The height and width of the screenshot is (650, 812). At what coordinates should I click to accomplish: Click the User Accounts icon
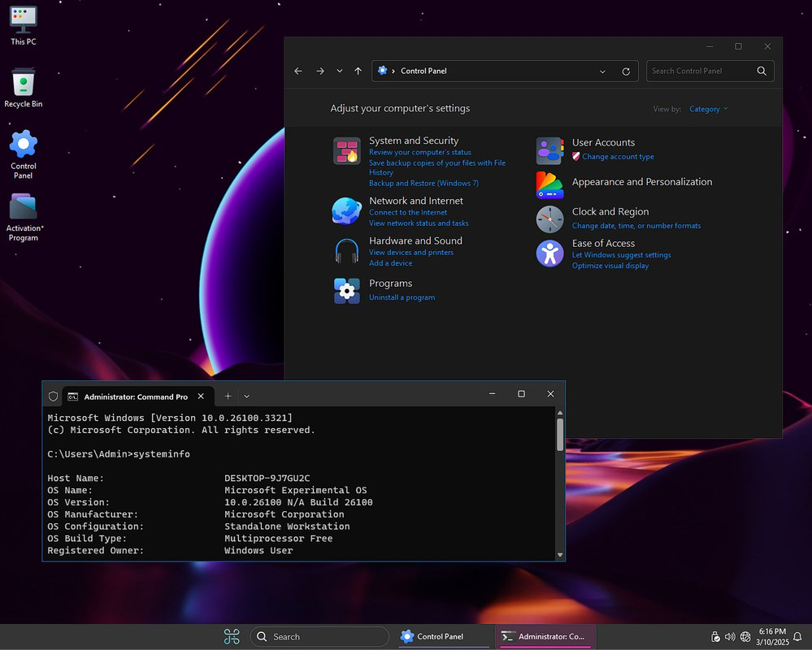(x=549, y=150)
